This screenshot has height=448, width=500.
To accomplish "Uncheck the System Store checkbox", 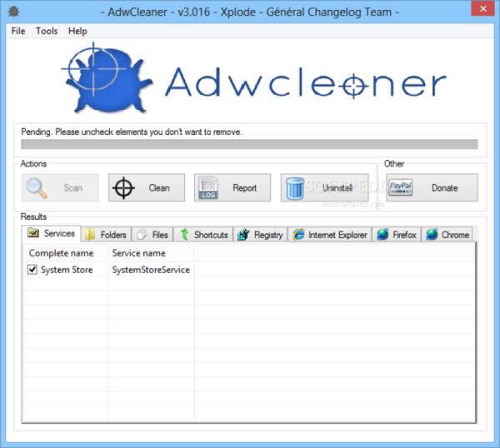I will click(x=32, y=271).
